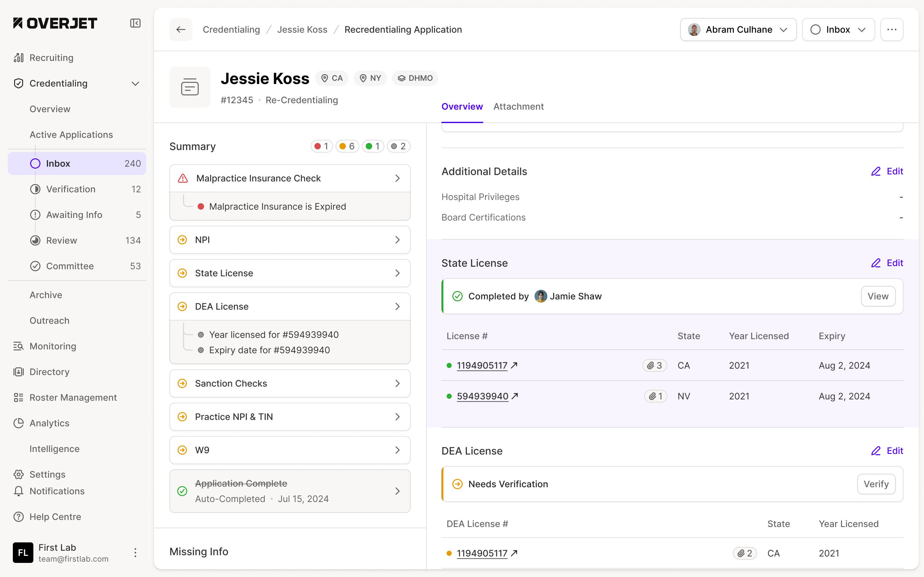Open the First Lab account kebab menu
The height and width of the screenshot is (577, 924).
click(x=135, y=553)
